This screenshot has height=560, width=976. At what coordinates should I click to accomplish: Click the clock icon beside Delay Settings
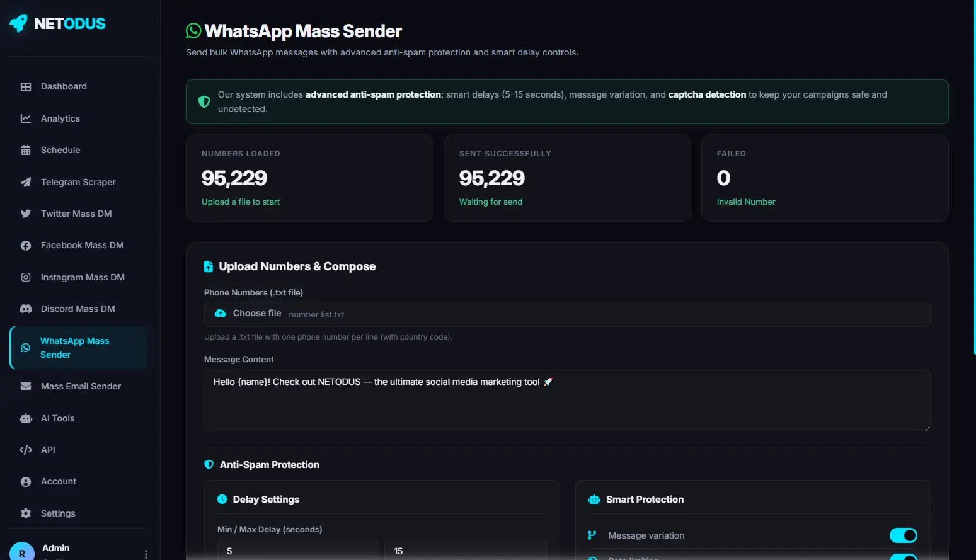click(222, 500)
